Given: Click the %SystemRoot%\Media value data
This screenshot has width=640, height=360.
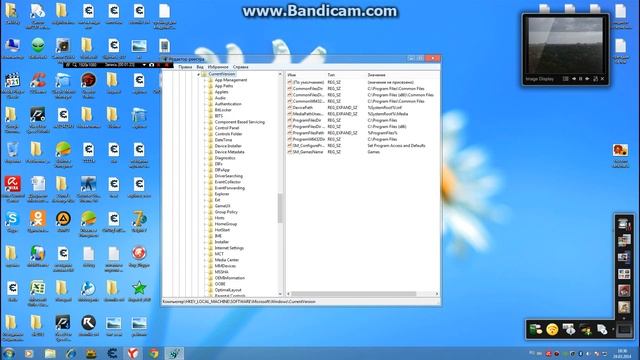Looking at the screenshot, I should pos(388,114).
